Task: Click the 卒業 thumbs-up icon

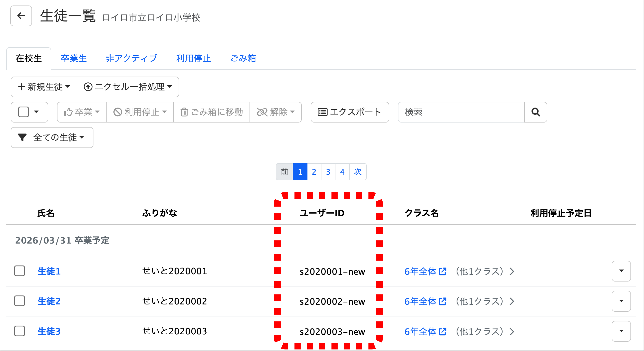Action: click(x=68, y=112)
